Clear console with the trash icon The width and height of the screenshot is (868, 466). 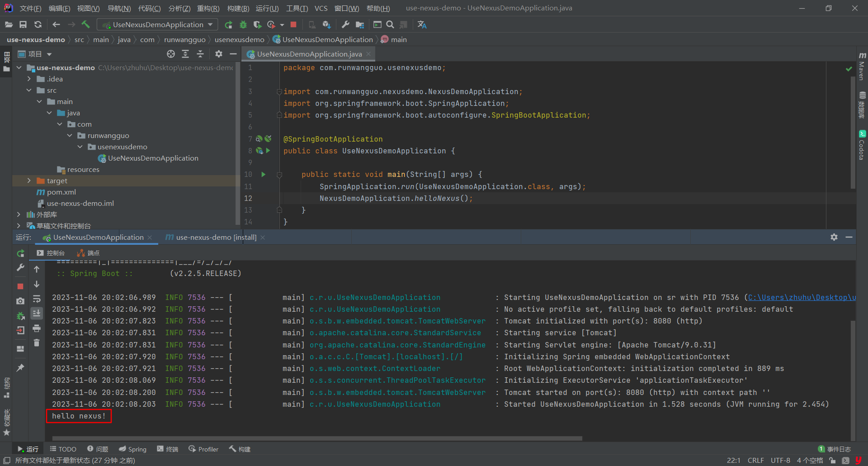tap(37, 343)
